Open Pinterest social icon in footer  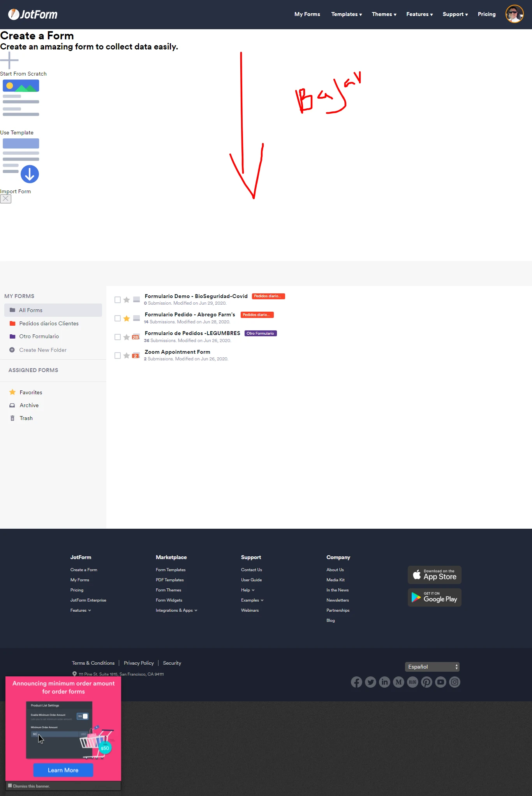tap(426, 682)
